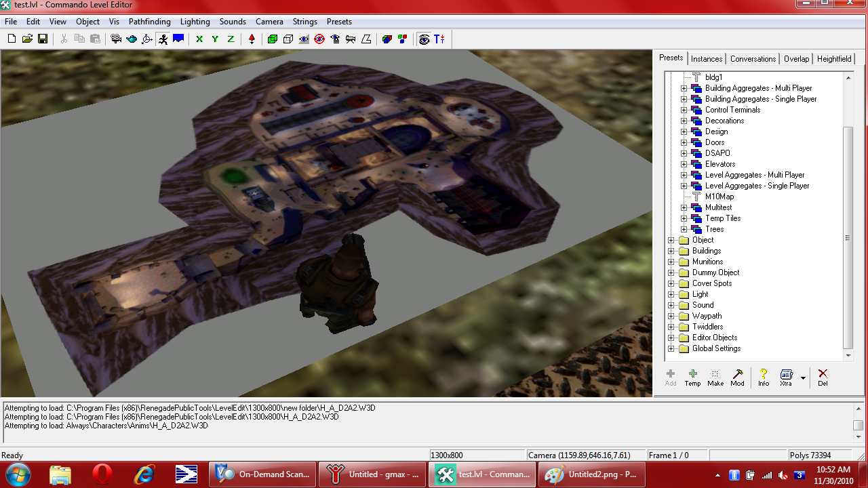Click the teapot object mode icon
Viewport: 868px width, 488px height.
coord(132,39)
